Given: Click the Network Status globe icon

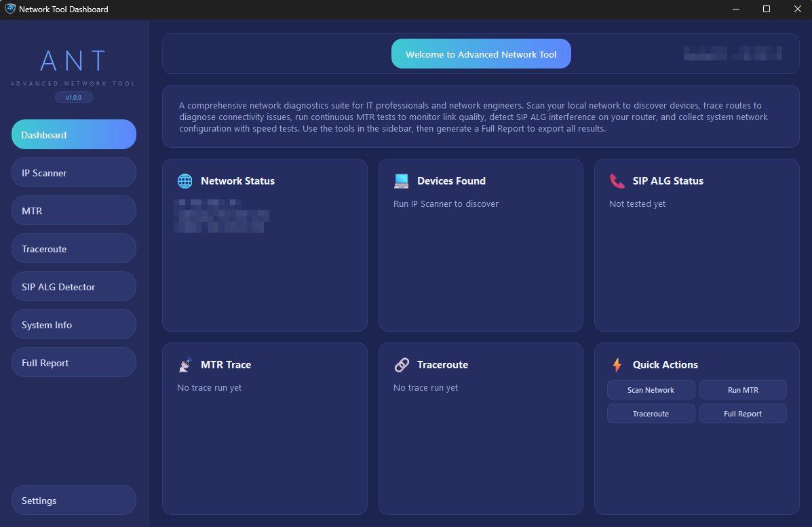Looking at the screenshot, I should pyautogui.click(x=185, y=180).
